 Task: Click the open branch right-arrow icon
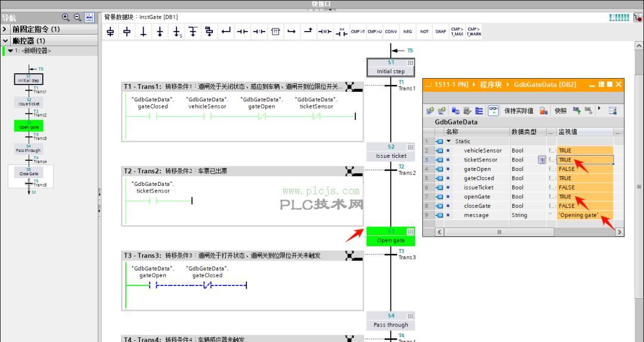[x=292, y=32]
